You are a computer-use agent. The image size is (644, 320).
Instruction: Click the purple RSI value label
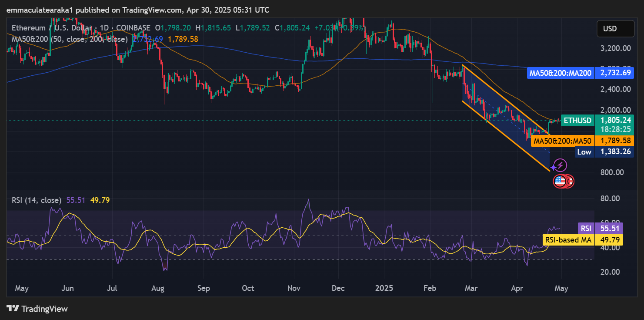(x=585, y=228)
